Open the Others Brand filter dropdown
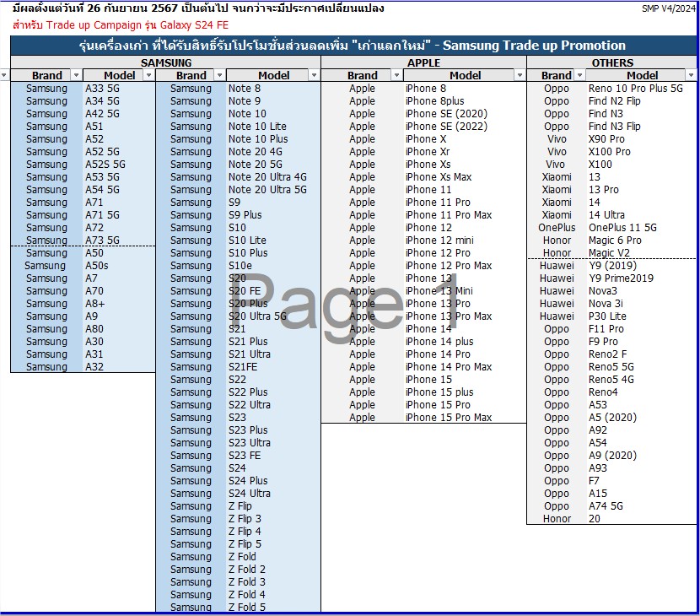This screenshot has height=616, width=700. 580,75
